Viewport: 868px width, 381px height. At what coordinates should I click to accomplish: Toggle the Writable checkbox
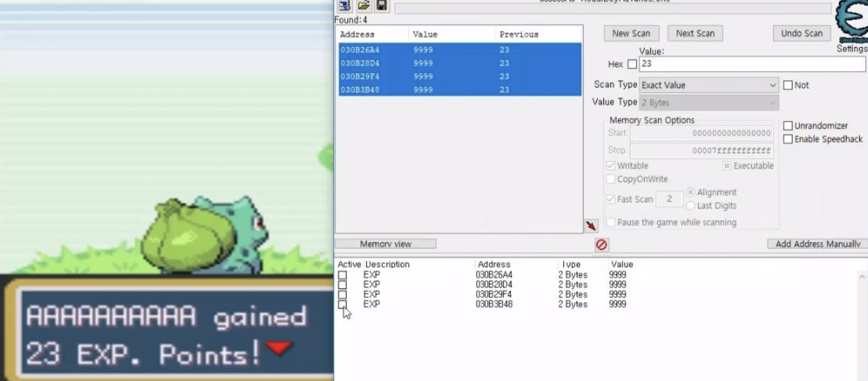(610, 165)
